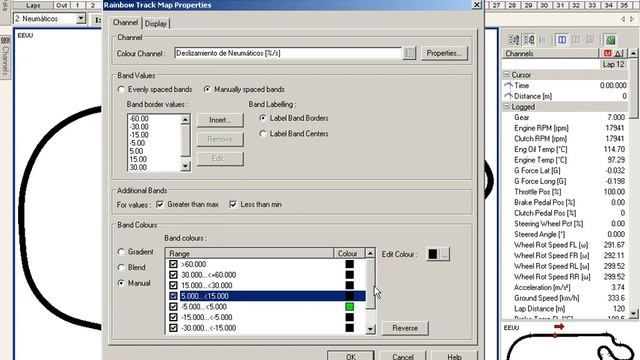Click the second channel search icon in Channels toolbar
The height and width of the screenshot is (360, 640).
tap(529, 40)
